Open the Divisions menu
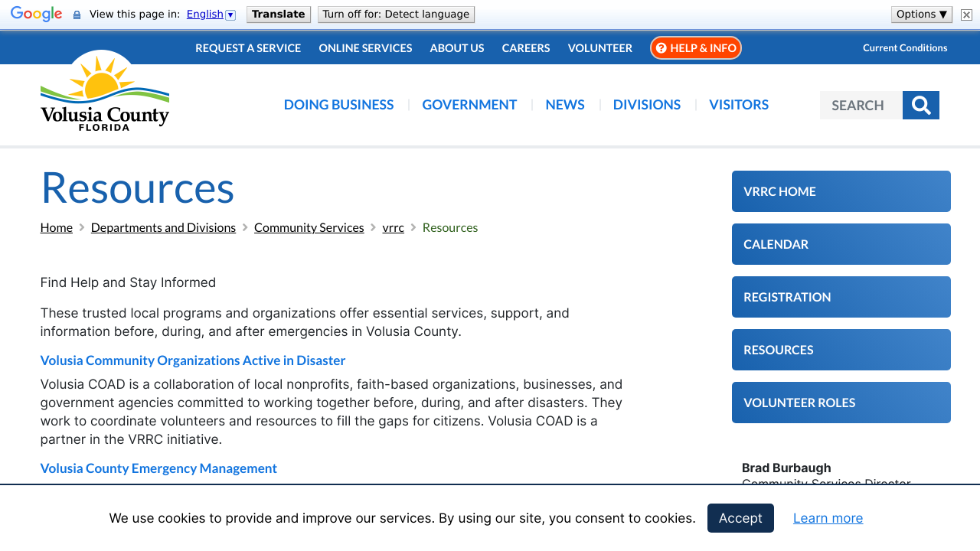This screenshot has width=980, height=551. point(646,105)
